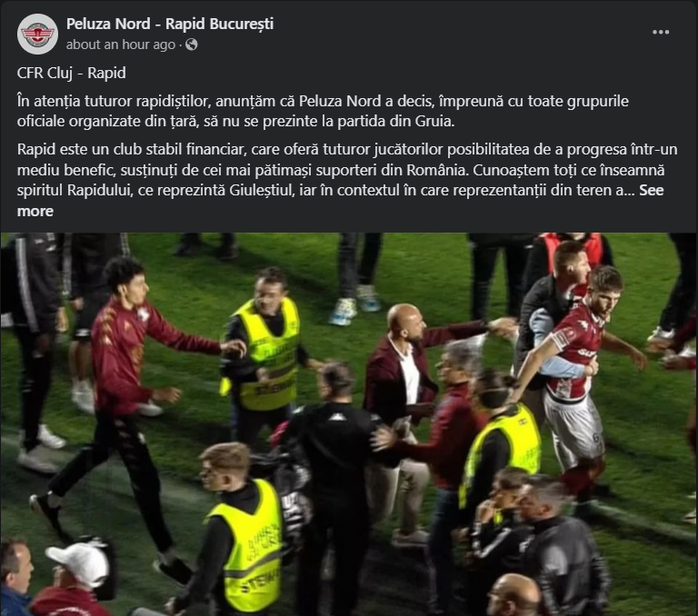Click the globe public audience icon

192,45
